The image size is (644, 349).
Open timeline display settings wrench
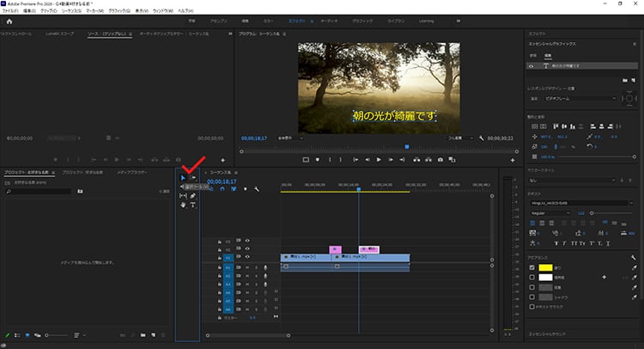257,189
